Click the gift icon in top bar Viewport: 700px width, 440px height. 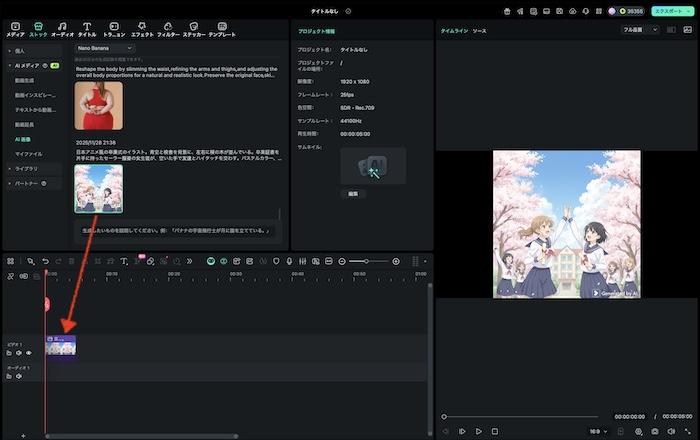[x=507, y=11]
